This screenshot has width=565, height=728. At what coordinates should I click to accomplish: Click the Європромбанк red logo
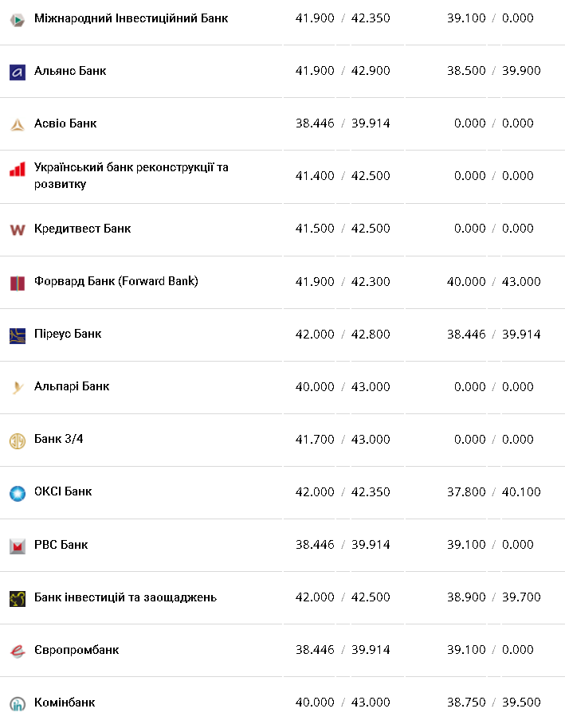18,652
